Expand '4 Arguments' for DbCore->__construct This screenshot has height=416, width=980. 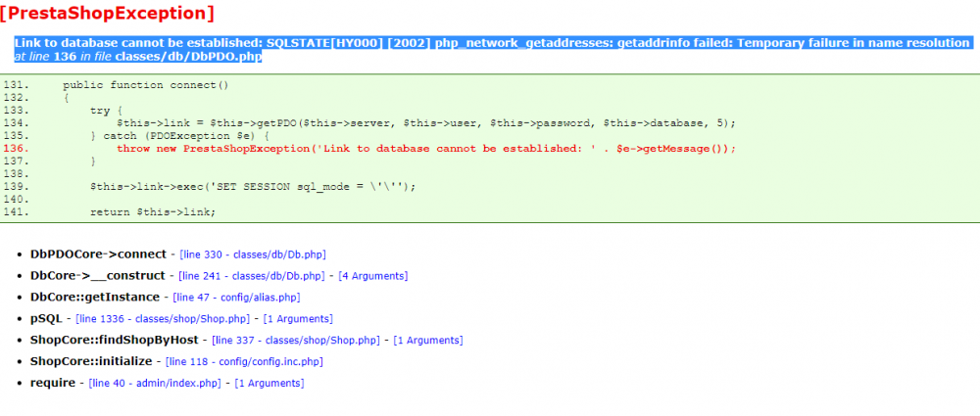coord(373,275)
